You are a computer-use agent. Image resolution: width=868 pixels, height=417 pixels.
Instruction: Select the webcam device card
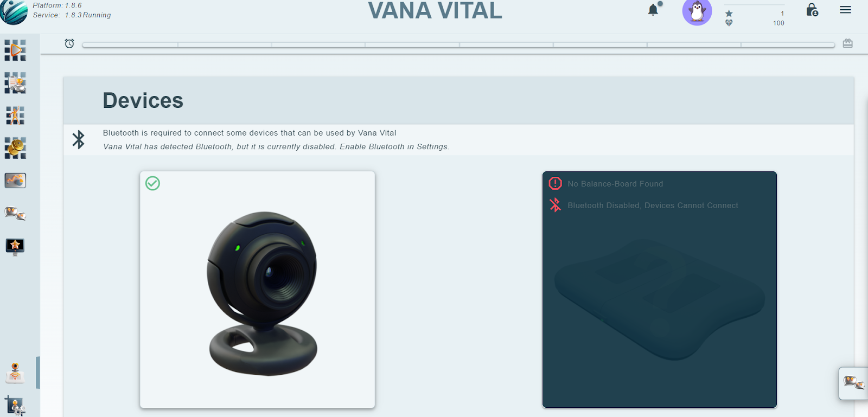pyautogui.click(x=257, y=290)
